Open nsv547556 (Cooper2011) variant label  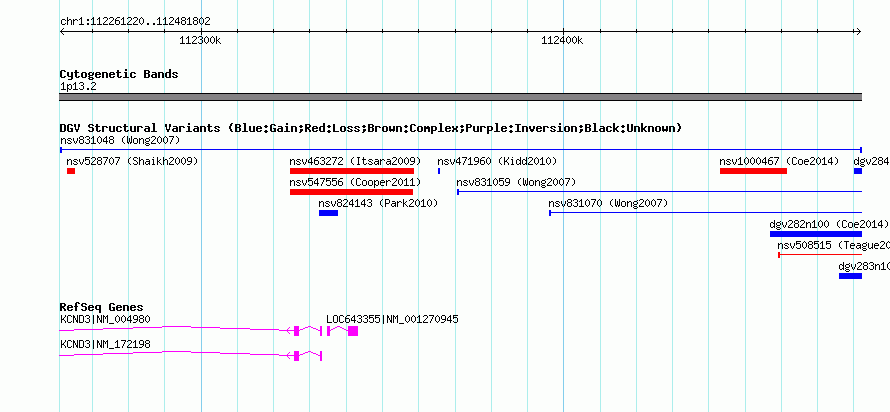click(355, 182)
